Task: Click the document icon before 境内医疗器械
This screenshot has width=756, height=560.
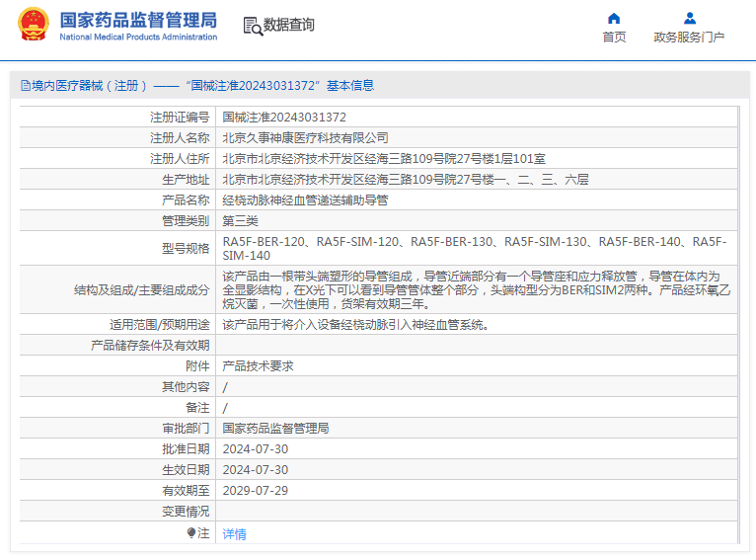Action: (26, 86)
